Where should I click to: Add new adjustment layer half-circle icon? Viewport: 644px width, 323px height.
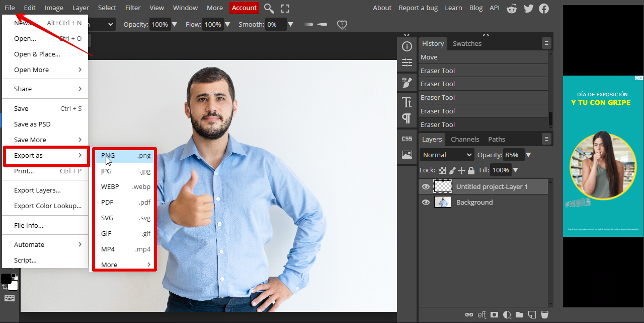pos(507,314)
